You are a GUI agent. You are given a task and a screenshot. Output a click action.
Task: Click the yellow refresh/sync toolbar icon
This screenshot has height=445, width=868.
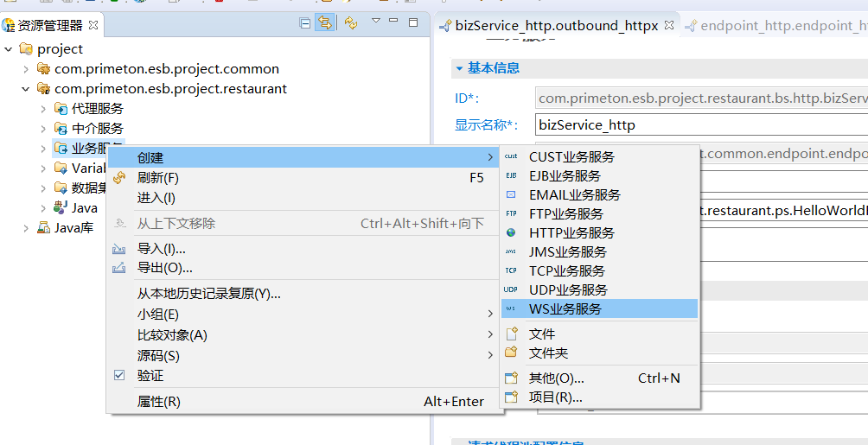[x=350, y=23]
